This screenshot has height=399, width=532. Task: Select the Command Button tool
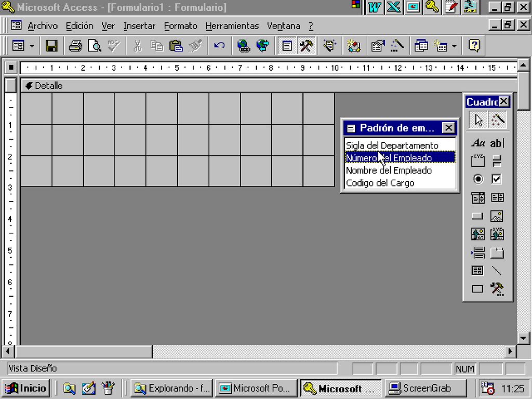point(478,216)
